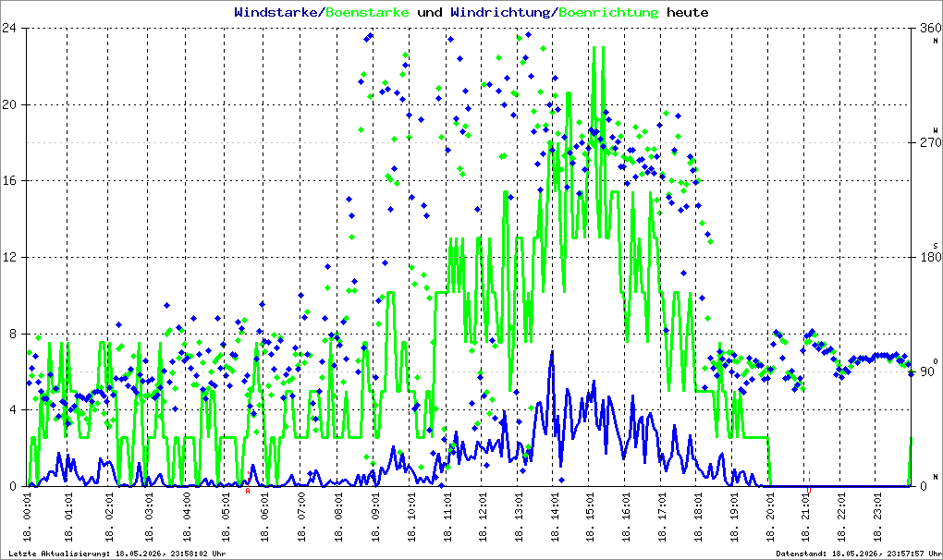Viewport: 943px width, 560px height.
Task: Click the Datenstand timestamp text
Action: tap(859, 554)
